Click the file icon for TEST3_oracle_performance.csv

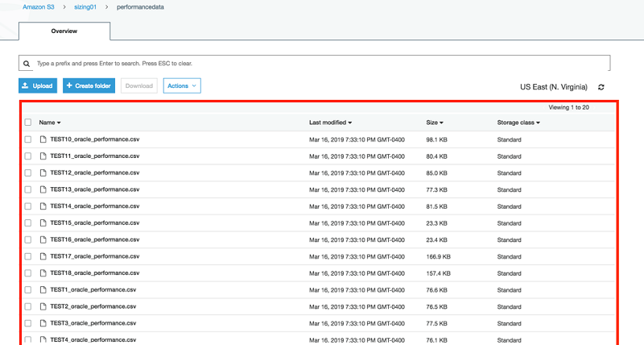[43, 323]
